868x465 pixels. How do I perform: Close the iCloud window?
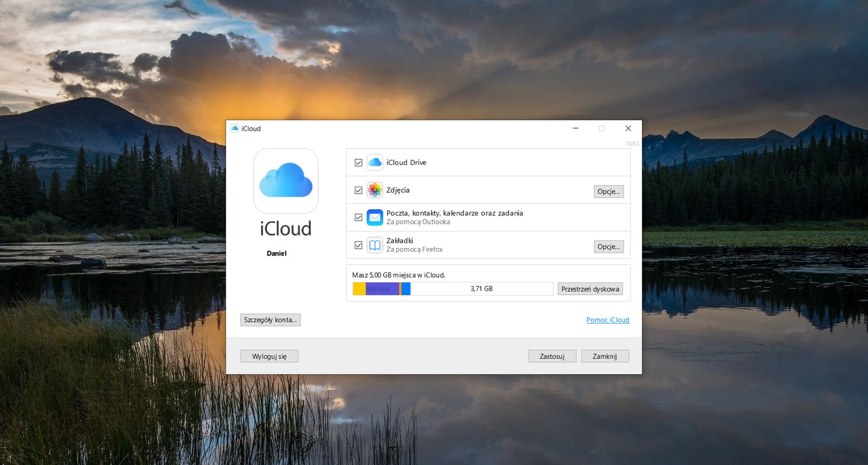[628, 129]
